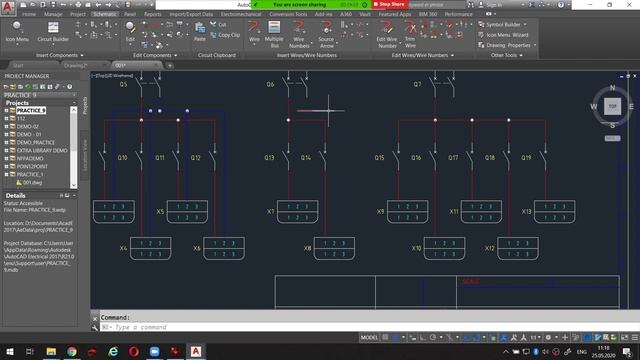The height and width of the screenshot is (360, 640).
Task: Open the workspace switching gear icon
Action: pos(549,338)
